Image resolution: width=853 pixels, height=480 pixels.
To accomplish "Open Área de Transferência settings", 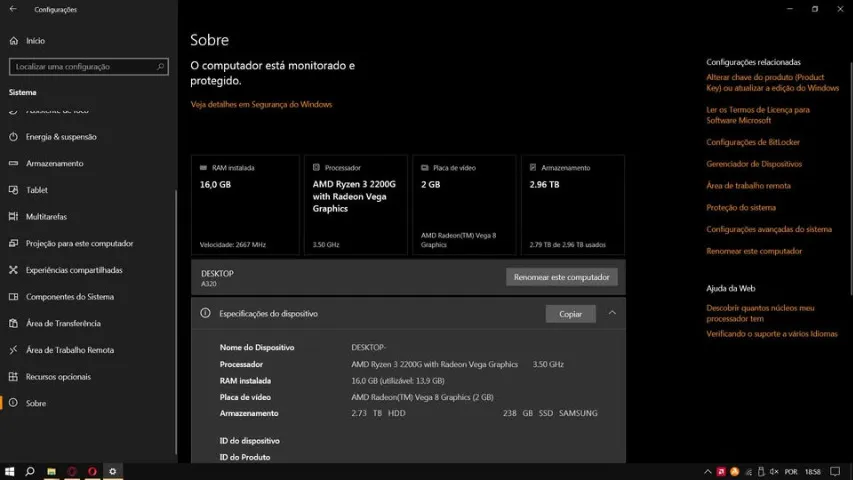I will coord(63,323).
